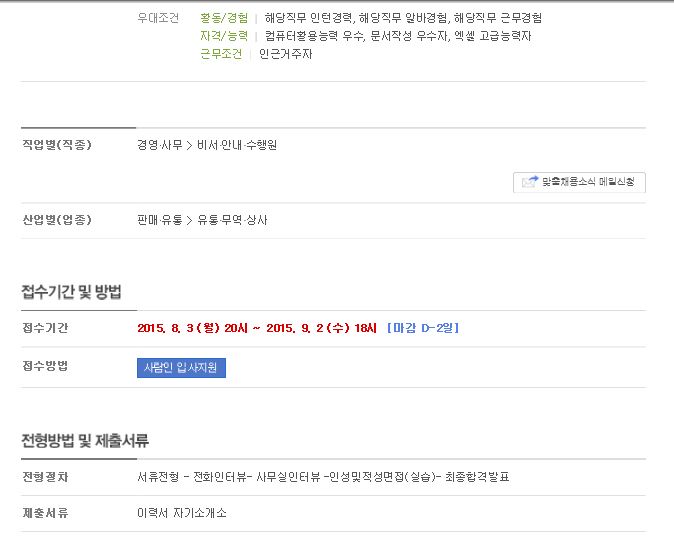Click the end date 2015. 9. 2 (수) 18시
674x540 pixels.
click(x=322, y=328)
